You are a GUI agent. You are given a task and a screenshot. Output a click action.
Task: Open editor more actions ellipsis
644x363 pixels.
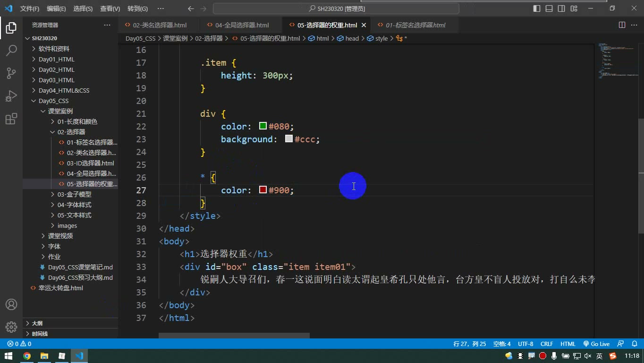(634, 25)
